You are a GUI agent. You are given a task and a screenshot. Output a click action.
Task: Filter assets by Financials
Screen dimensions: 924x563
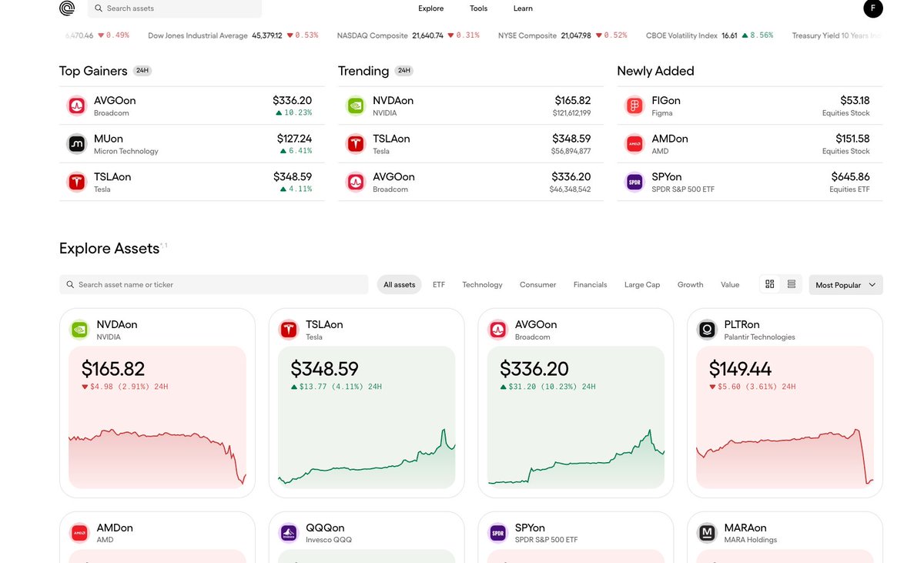pos(591,285)
